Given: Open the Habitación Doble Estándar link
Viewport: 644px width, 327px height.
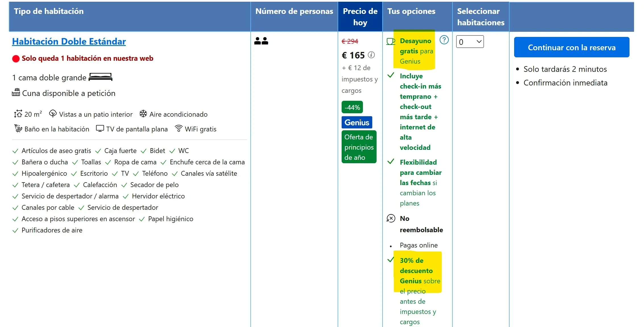Looking at the screenshot, I should point(69,41).
